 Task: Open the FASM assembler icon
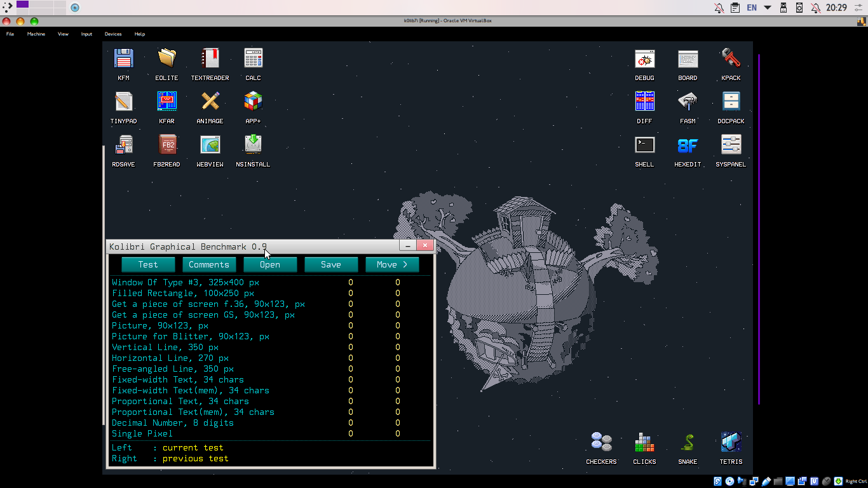tap(688, 102)
